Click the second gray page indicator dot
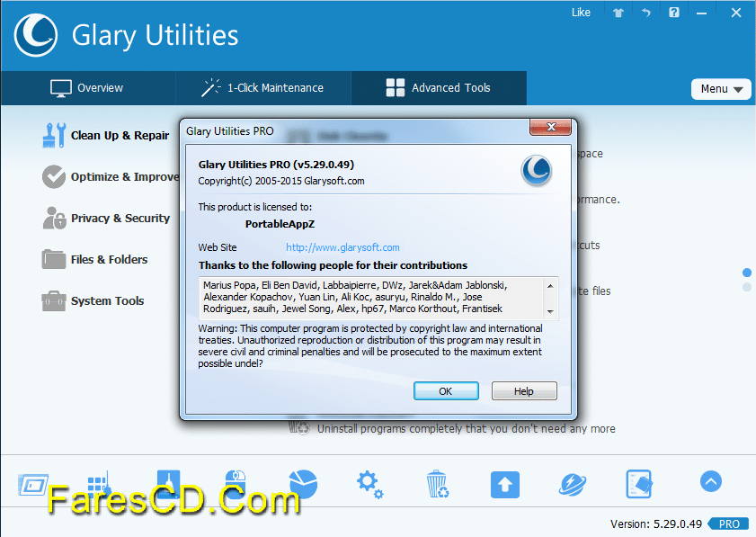Viewport: 756px width, 537px height. [747, 288]
